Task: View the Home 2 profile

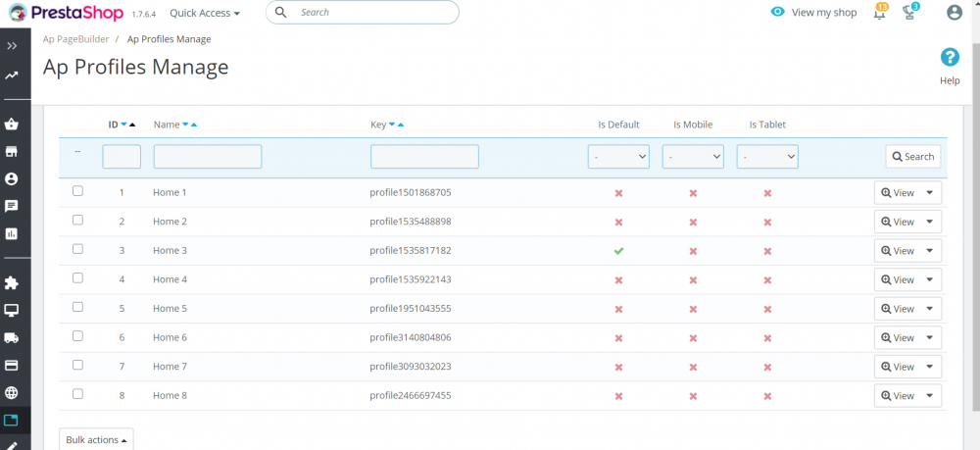Action: click(x=898, y=222)
